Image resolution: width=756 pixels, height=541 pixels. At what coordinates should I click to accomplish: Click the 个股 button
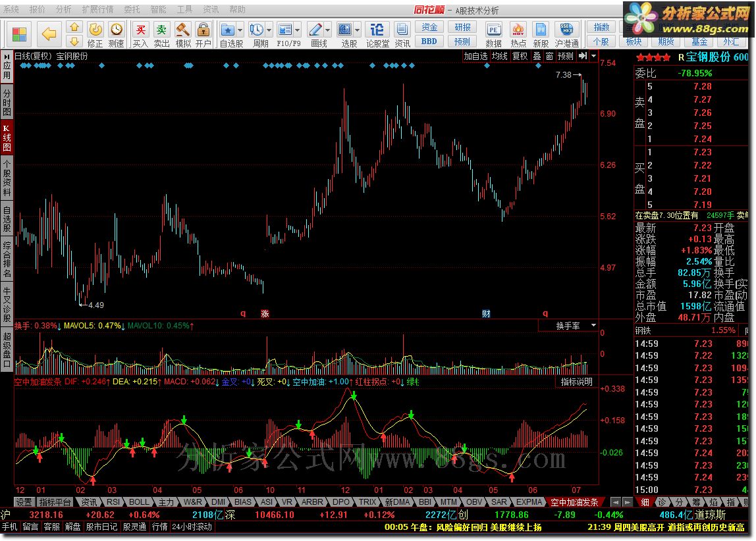point(601,41)
